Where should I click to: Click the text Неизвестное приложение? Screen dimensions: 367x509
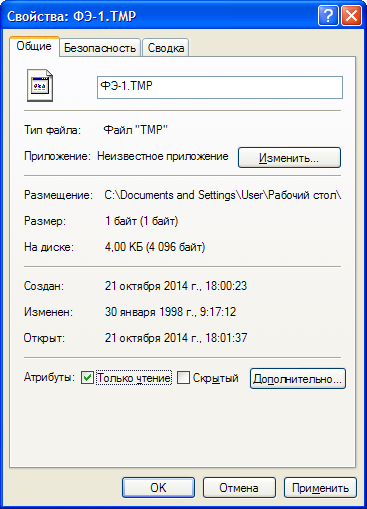163,156
